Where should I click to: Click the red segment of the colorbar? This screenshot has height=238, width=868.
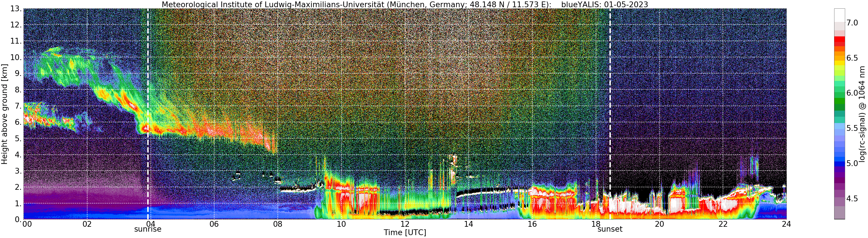(839, 39)
